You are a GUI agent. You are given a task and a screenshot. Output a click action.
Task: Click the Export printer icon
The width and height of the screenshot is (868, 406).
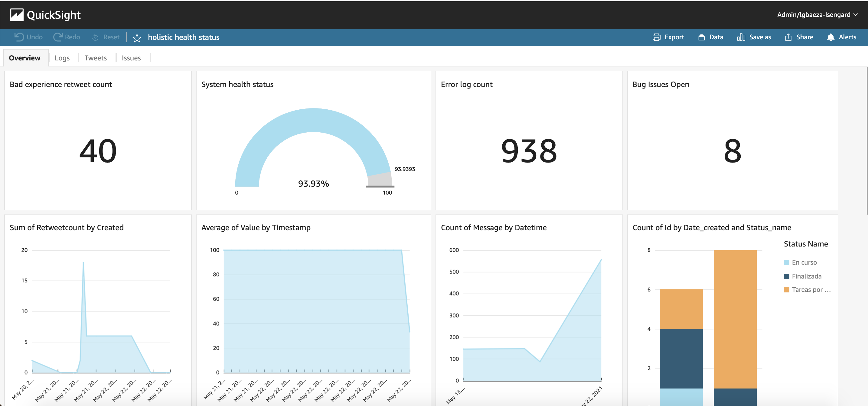click(x=656, y=37)
